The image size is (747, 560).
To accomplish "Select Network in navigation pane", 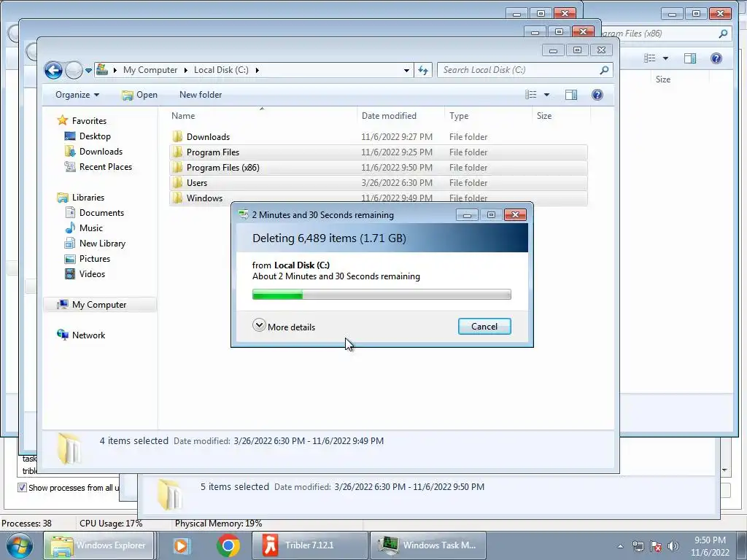I will coord(88,335).
